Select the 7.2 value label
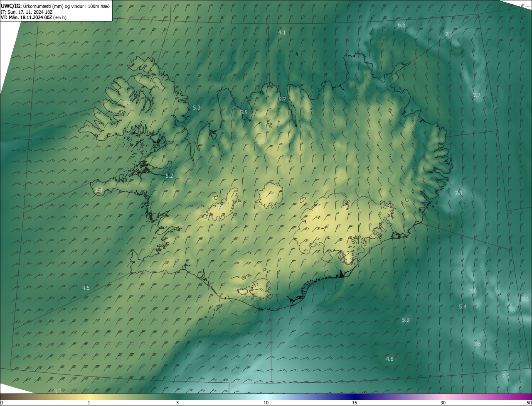Screen dimensions: 532x406 tap(477, 95)
